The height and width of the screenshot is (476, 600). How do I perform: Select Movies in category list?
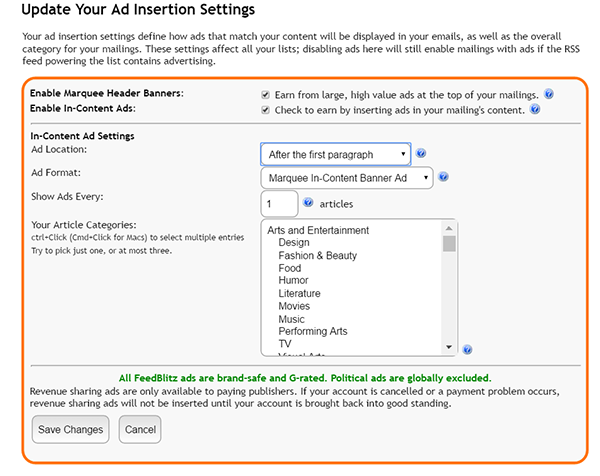[x=294, y=306]
